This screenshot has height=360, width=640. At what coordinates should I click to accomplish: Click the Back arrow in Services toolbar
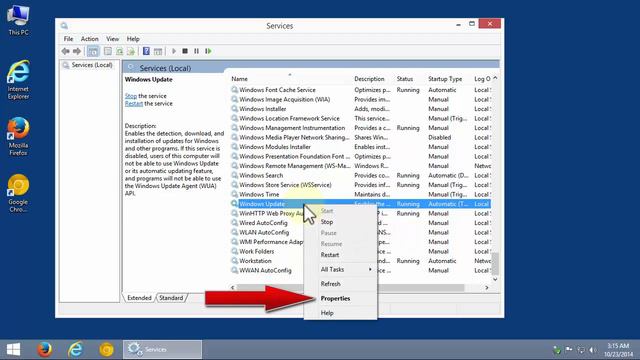click(x=65, y=51)
